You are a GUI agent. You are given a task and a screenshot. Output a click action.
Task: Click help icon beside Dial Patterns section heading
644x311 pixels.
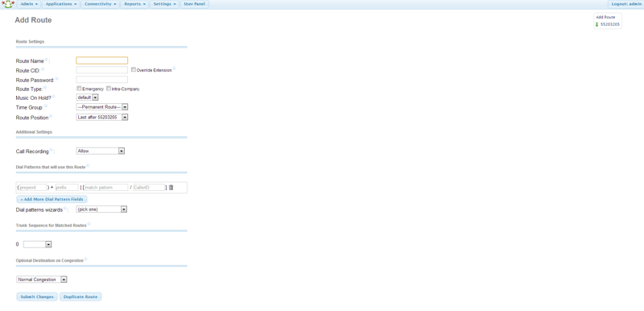pos(88,166)
